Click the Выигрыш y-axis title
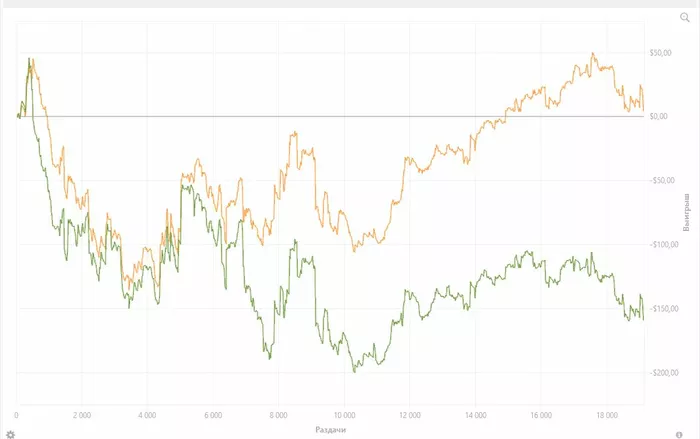 tap(686, 213)
